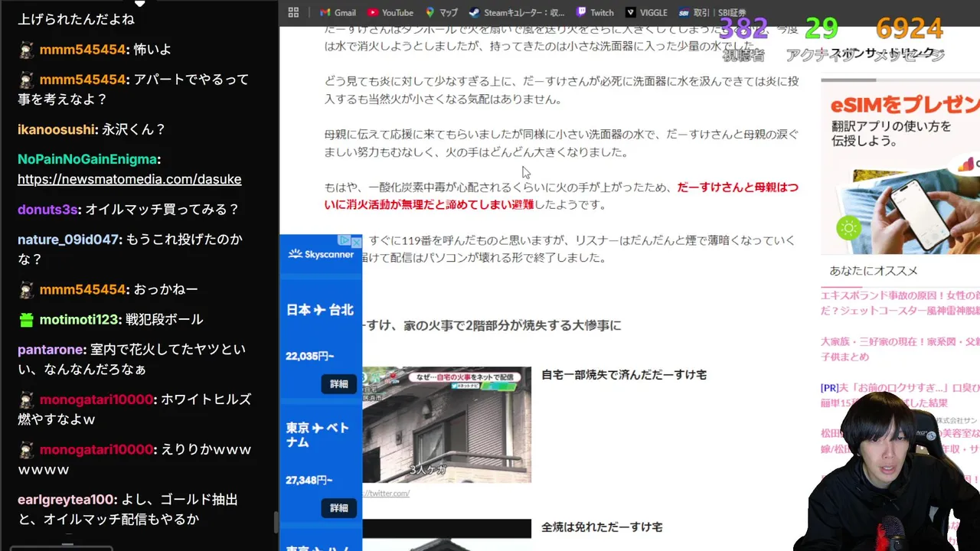Open the [PR] お前の口クサすぎ sidebar link
This screenshot has width=980, height=551.
coord(900,395)
